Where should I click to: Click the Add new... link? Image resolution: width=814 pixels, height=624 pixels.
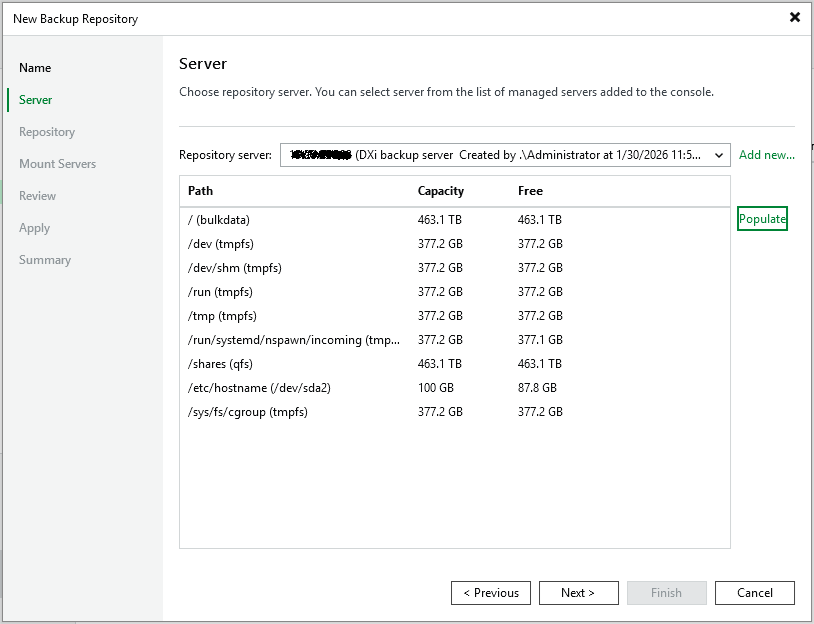point(766,155)
